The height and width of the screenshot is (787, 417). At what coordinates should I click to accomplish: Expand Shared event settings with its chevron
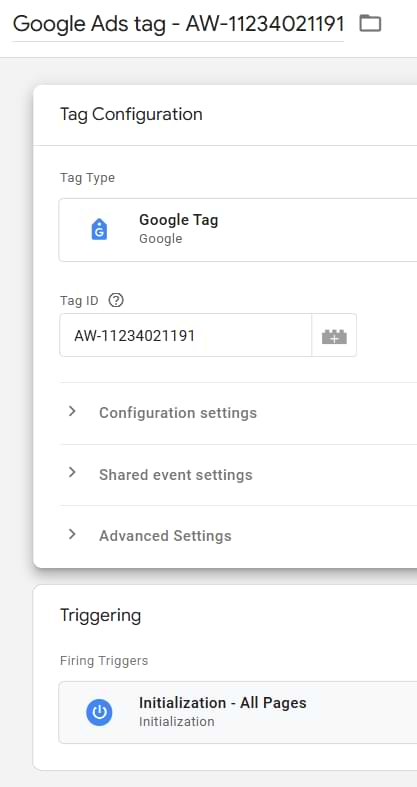[x=72, y=473]
